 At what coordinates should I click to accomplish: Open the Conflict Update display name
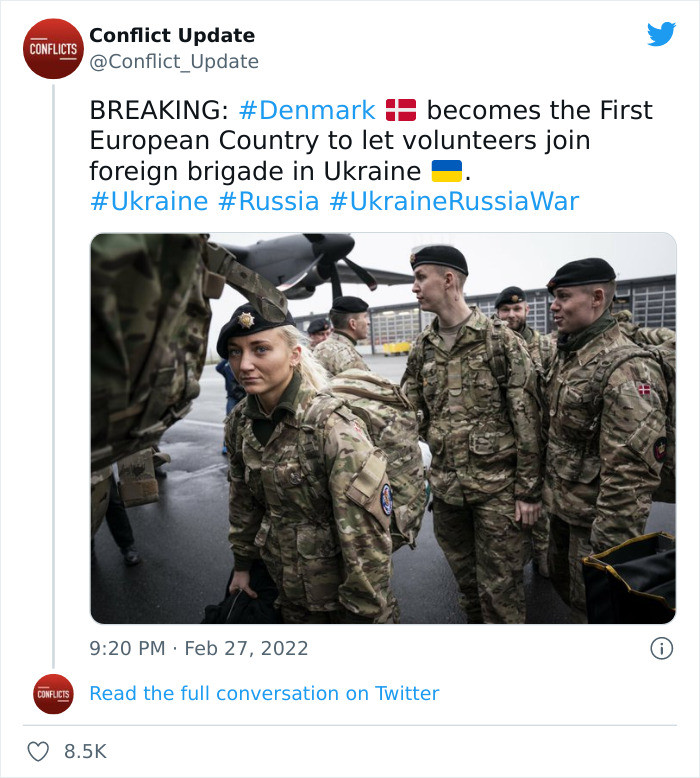pyautogui.click(x=172, y=35)
